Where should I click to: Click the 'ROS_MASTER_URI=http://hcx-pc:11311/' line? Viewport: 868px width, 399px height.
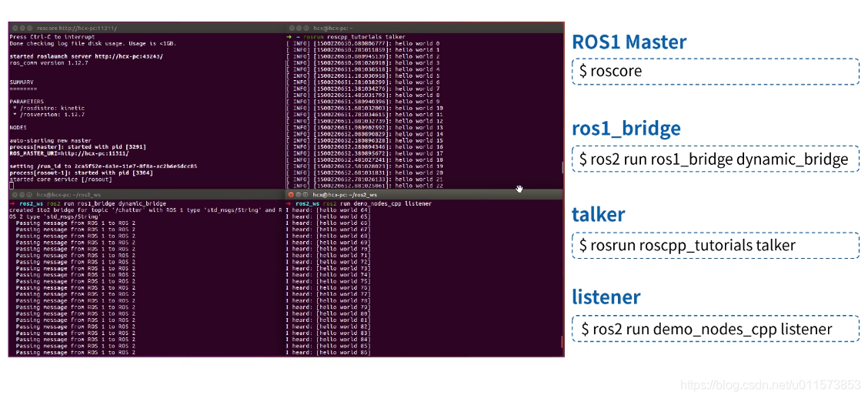pyautogui.click(x=68, y=153)
